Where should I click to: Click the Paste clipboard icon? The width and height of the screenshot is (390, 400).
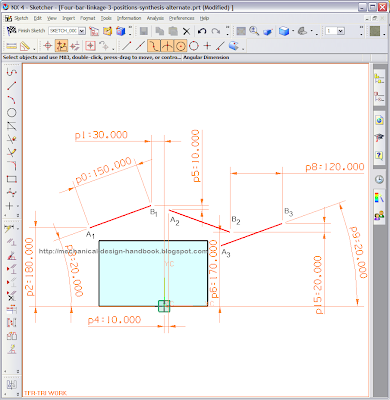click(173, 31)
